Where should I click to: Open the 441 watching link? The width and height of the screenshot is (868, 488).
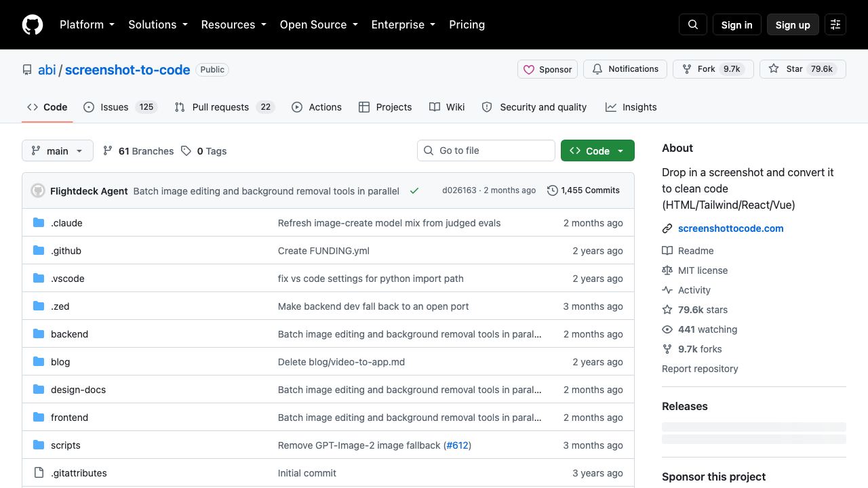tap(699, 329)
